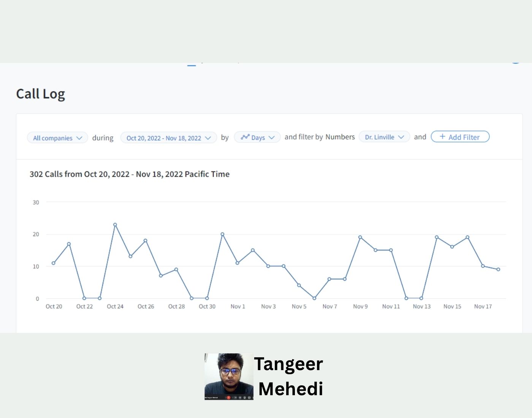Click the webcam video thumbnail

click(229, 376)
